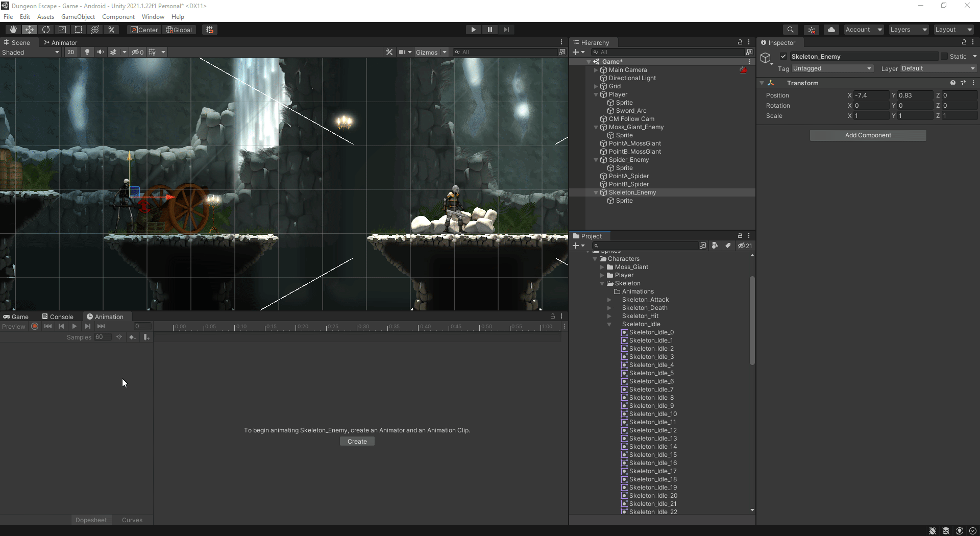Enable the Static checkbox
The image size is (980, 536).
944,57
